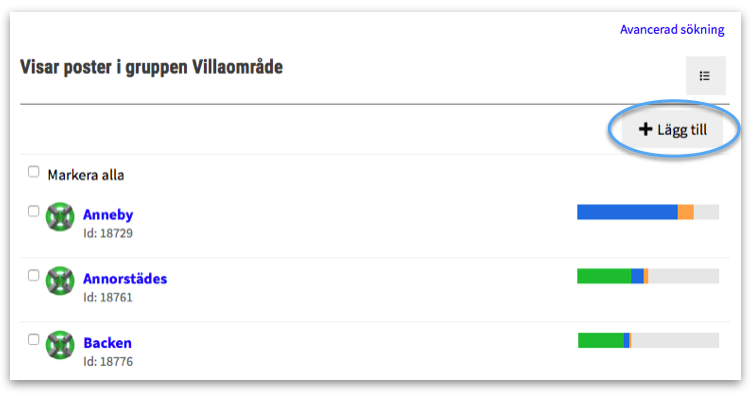Open the Avancerad sökning link
This screenshot has height=394, width=752.
pos(672,30)
